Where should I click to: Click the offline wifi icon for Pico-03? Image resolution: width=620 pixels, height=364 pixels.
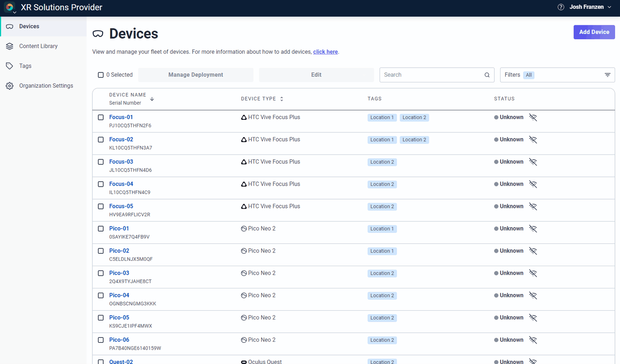[533, 273]
